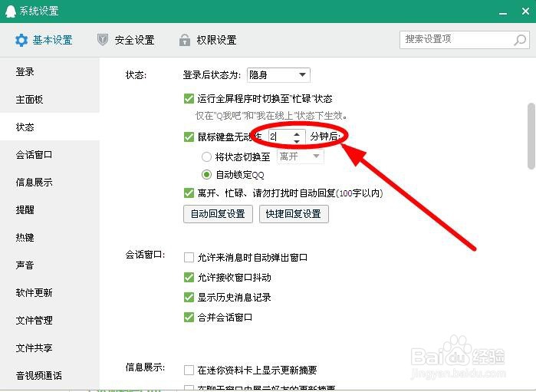Toggle 显示历史消息记录 checkbox

tap(189, 297)
